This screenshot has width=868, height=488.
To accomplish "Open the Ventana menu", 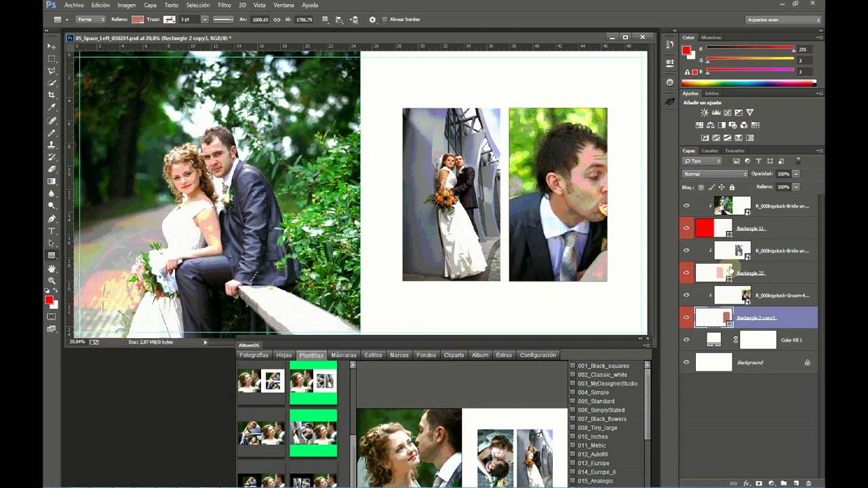I will coord(283,5).
